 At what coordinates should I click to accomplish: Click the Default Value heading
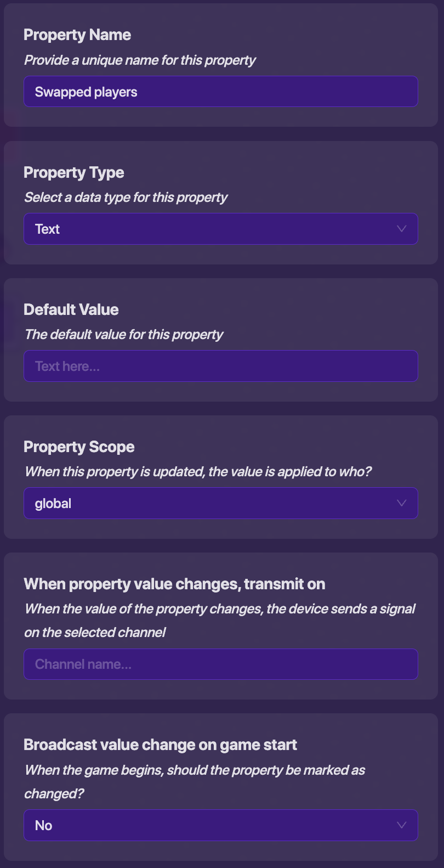(71, 309)
